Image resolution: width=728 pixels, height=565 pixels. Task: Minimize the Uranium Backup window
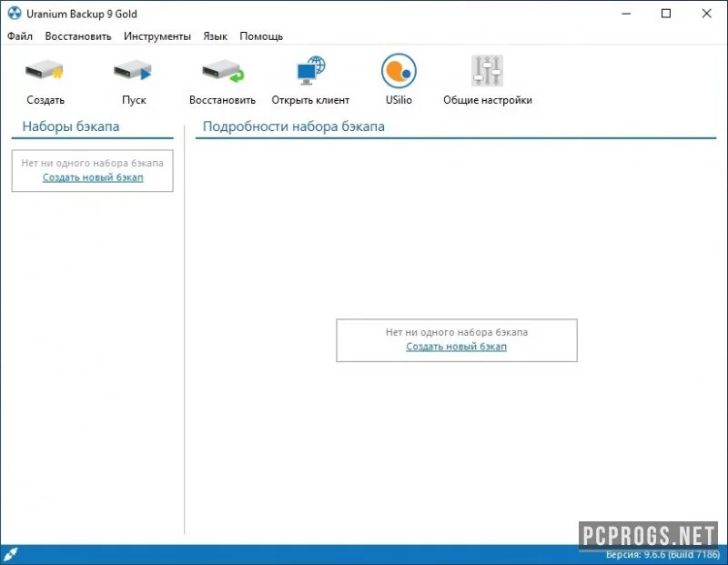pos(626,14)
